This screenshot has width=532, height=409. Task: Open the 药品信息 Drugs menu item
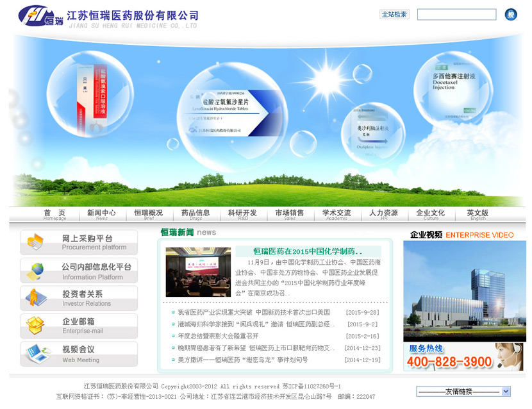[x=195, y=215]
